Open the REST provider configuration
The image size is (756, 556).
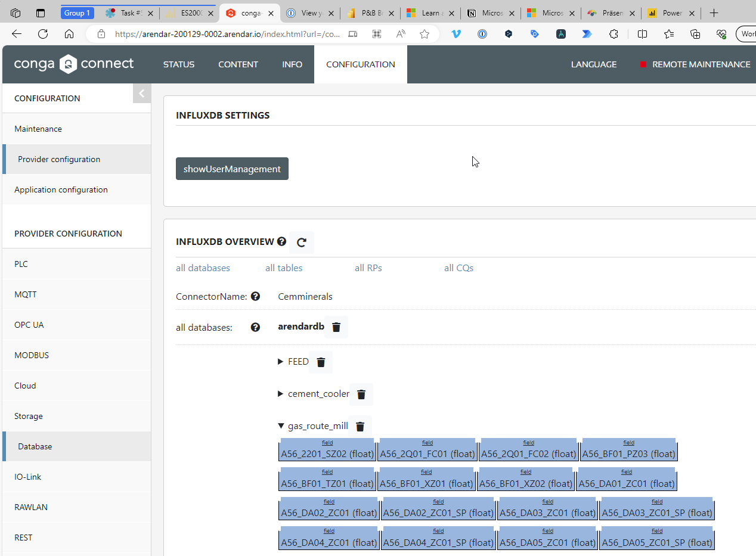(76, 538)
